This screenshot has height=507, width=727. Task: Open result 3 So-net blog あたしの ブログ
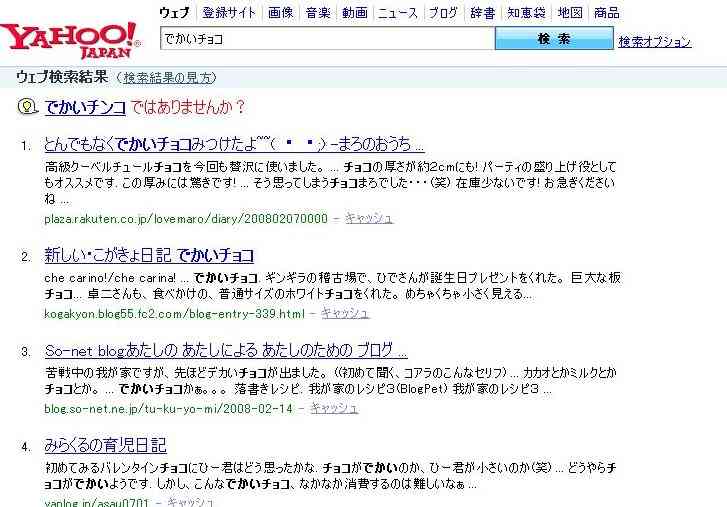226,351
